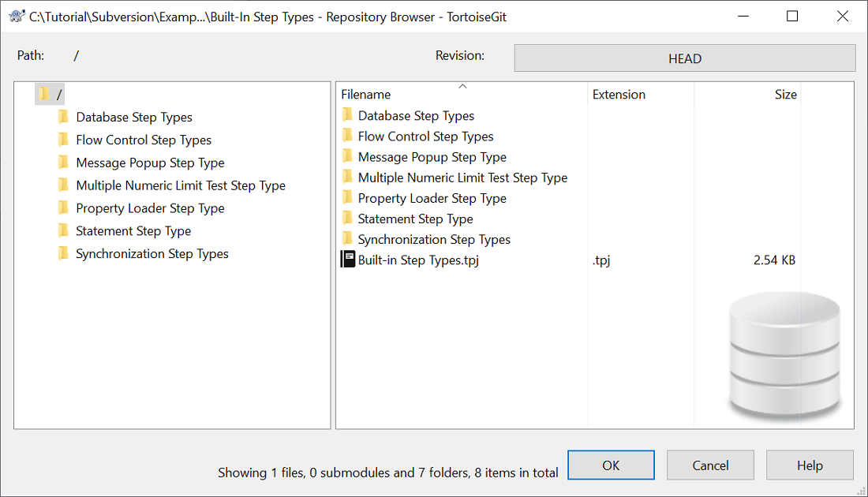Open Help for the Repository Browser
Image resolution: width=868 pixels, height=497 pixels.
[x=810, y=465]
